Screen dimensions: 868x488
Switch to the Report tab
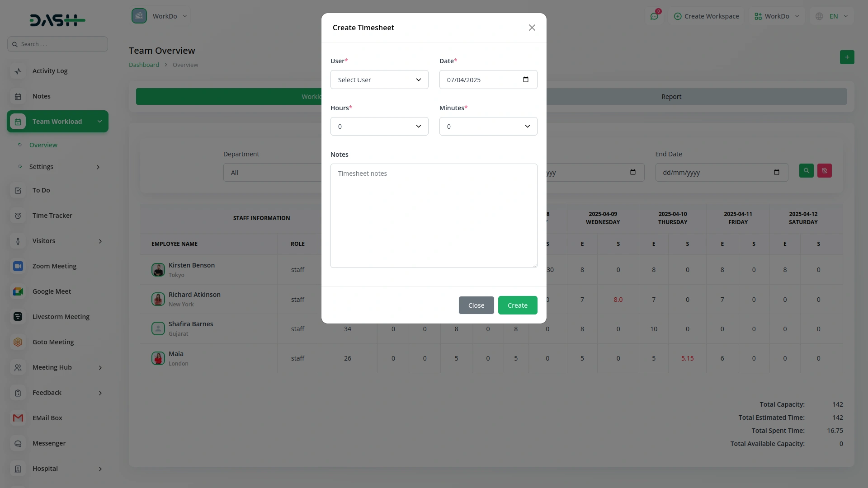[x=671, y=97]
